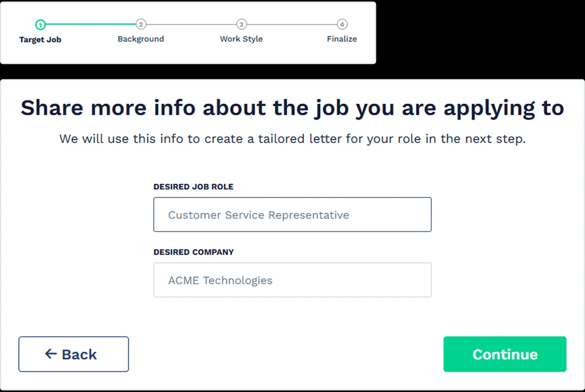The height and width of the screenshot is (392, 585).
Task: Select the Background step label
Action: tap(141, 39)
